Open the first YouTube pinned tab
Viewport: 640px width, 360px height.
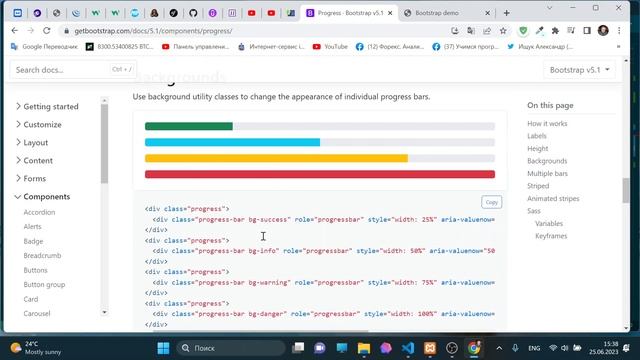point(252,13)
